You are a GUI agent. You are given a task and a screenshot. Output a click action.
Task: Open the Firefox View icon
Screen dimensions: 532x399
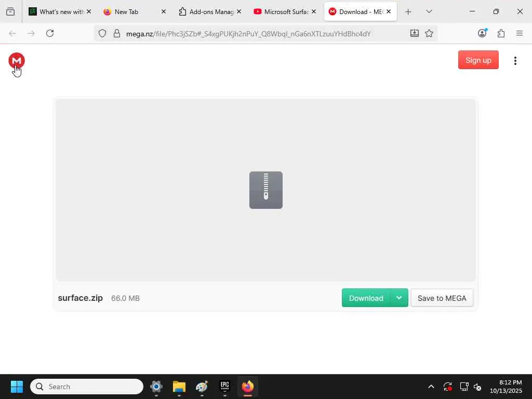(10, 12)
